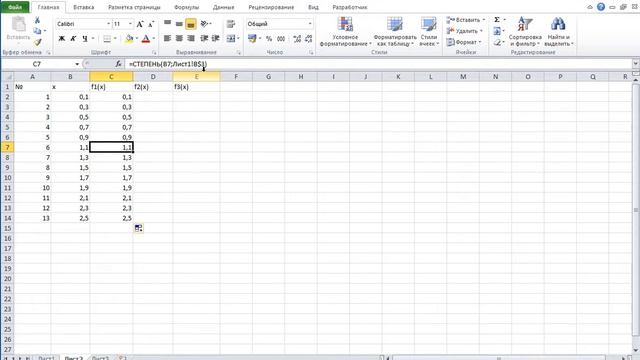This screenshot has width=640, height=360.
Task: Align cell content to middle
Action: click(179, 24)
